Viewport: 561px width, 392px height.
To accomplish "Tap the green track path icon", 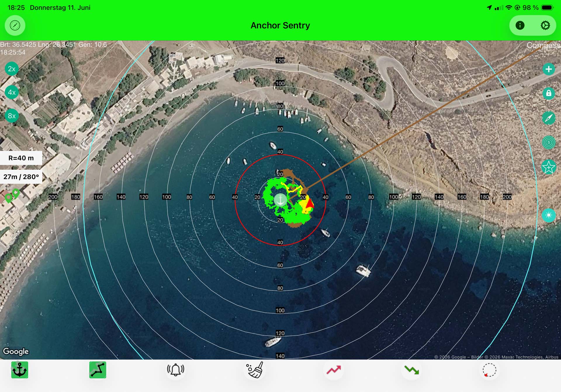I will [x=98, y=370].
